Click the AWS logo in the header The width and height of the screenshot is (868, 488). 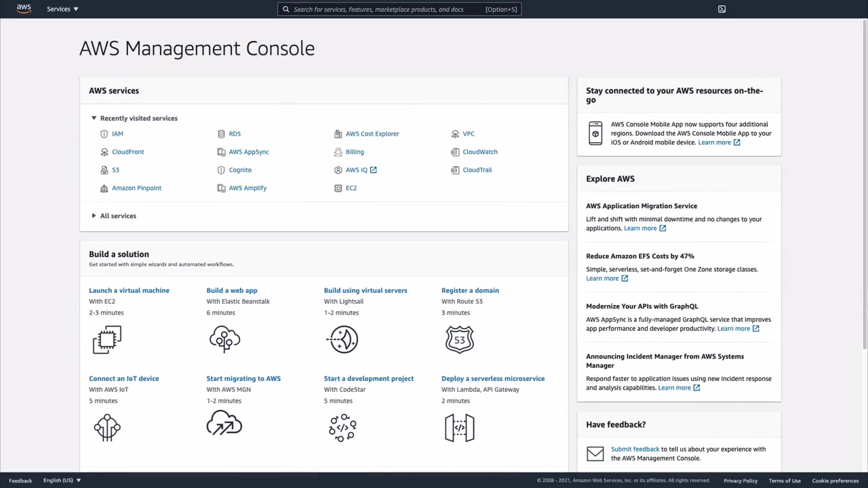click(x=24, y=9)
